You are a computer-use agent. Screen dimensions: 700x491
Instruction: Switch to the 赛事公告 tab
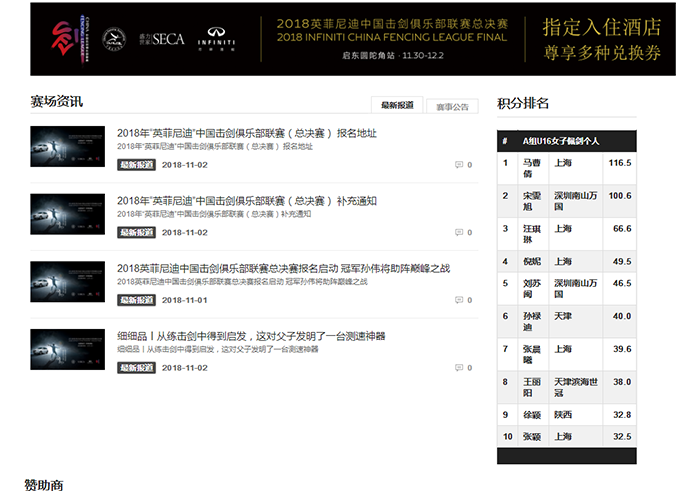click(x=452, y=107)
